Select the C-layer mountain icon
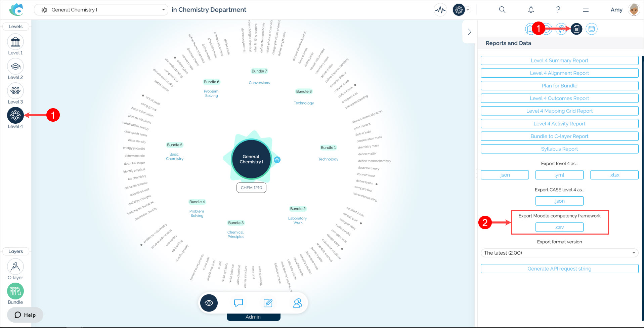 (15, 266)
